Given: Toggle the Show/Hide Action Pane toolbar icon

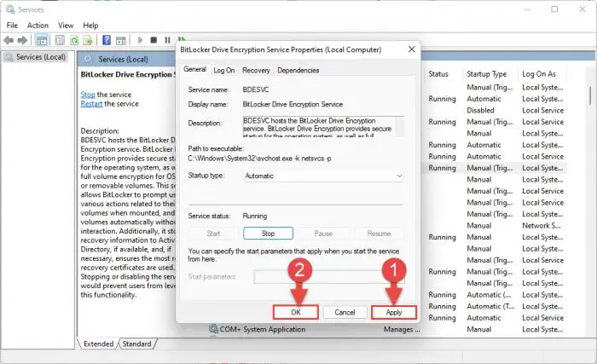Looking at the screenshot, I should pyautogui.click(x=121, y=40).
